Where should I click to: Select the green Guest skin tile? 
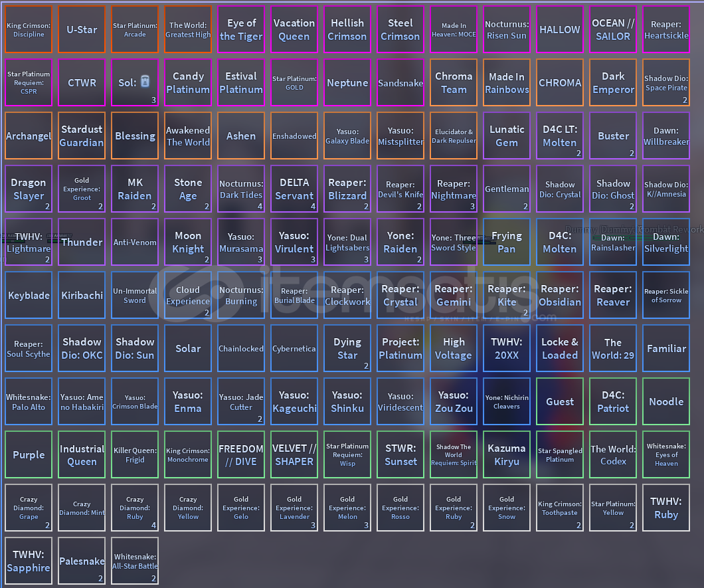[560, 401]
